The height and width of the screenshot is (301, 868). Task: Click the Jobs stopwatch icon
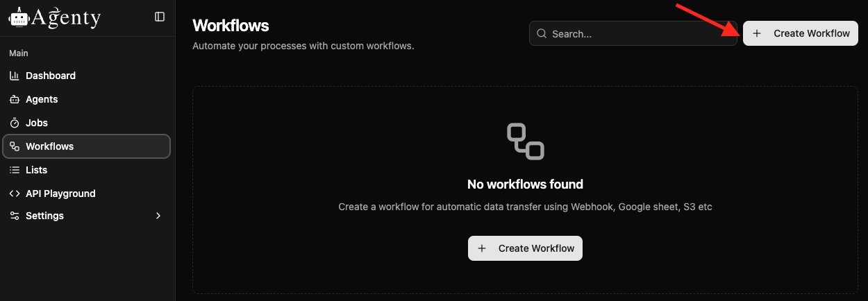15,123
